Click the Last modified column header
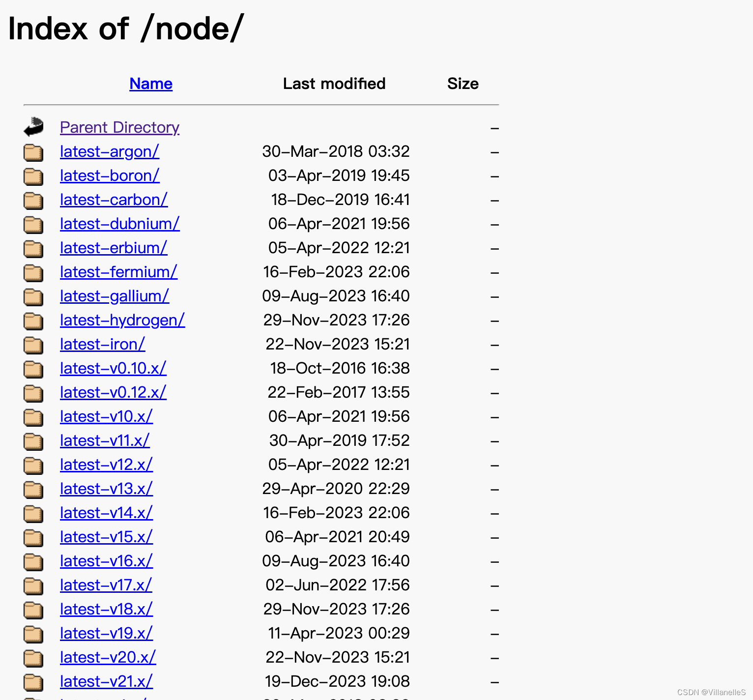 point(334,84)
